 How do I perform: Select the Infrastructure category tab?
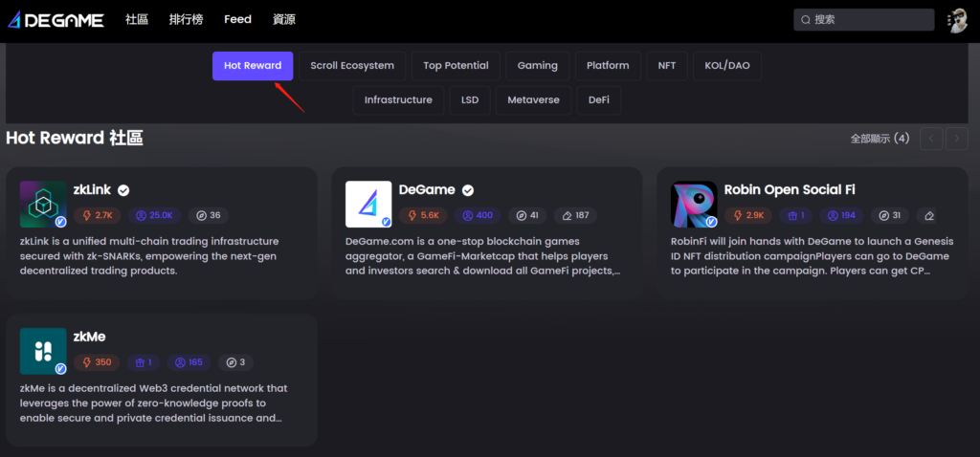398,100
